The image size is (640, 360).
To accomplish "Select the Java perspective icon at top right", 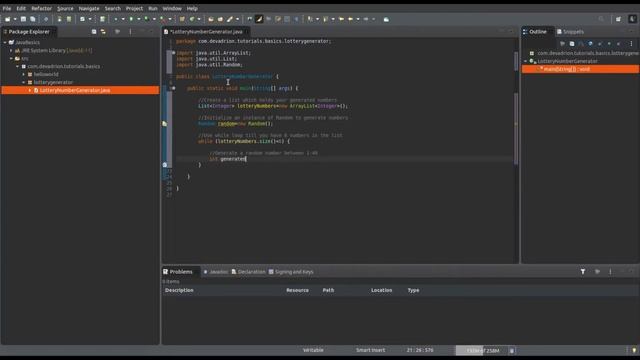I will [632, 19].
